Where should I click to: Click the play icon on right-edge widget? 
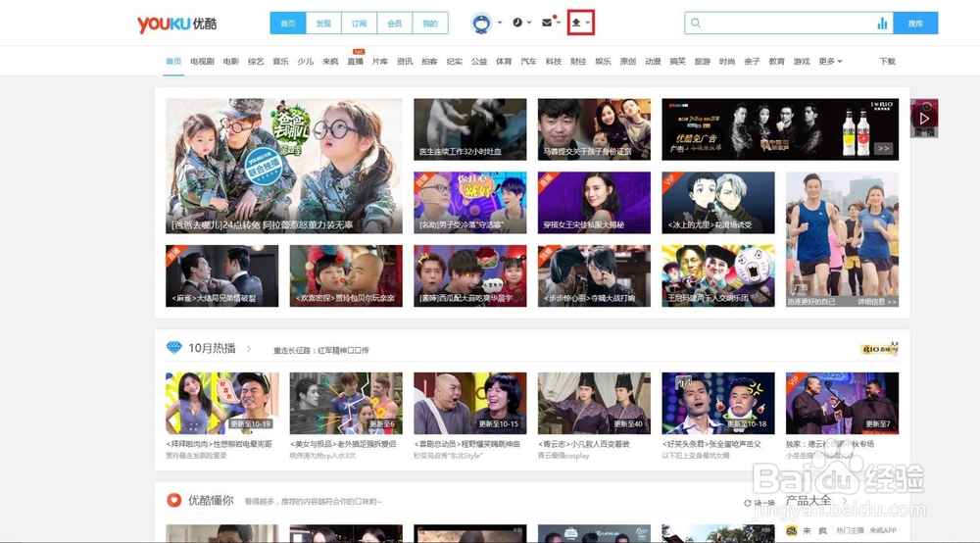coord(924,118)
